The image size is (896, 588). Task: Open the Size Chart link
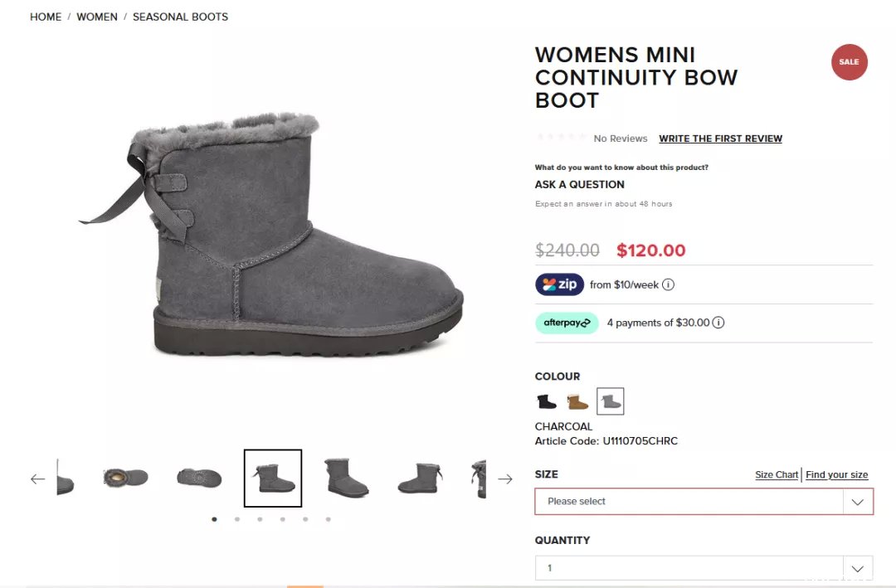(x=777, y=475)
